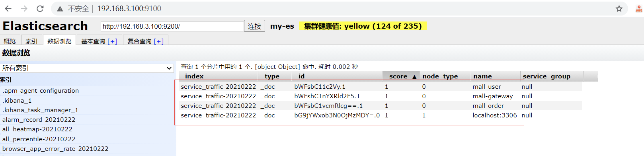Open the mall-user result row
The image size is (644, 156).
click(x=380, y=86)
